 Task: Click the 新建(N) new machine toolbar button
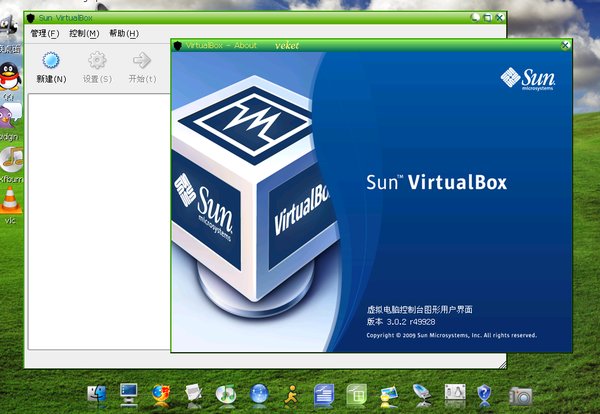[51, 68]
